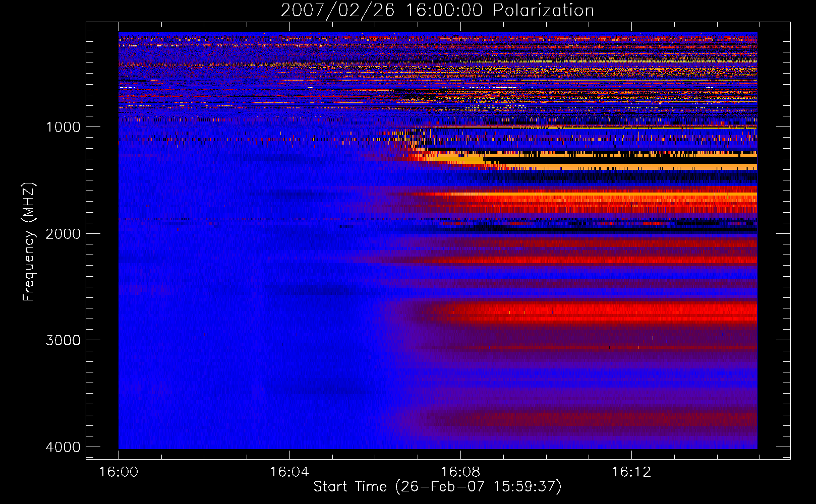The image size is (816, 504).
Task: Click the 16:04 time tick label
Action: (x=289, y=472)
